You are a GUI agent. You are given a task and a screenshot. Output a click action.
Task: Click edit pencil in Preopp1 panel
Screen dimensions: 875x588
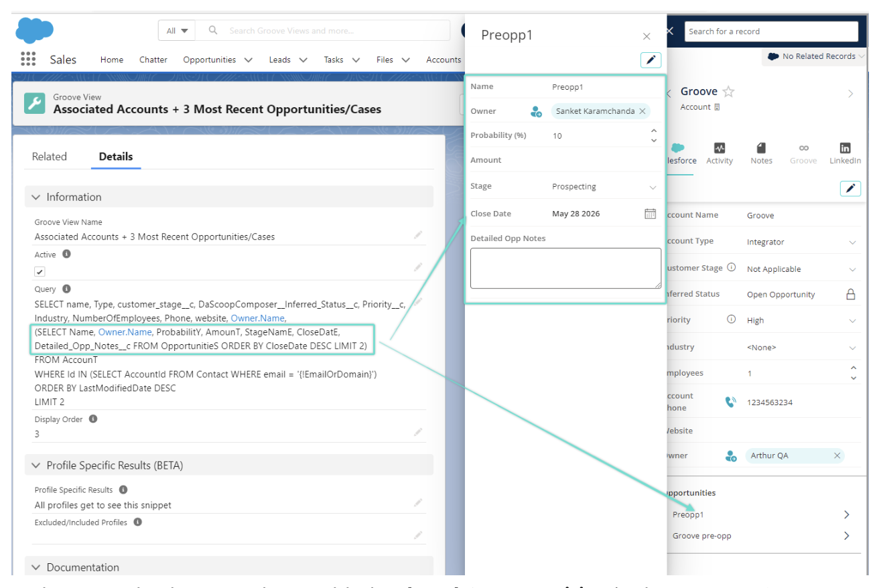point(651,60)
